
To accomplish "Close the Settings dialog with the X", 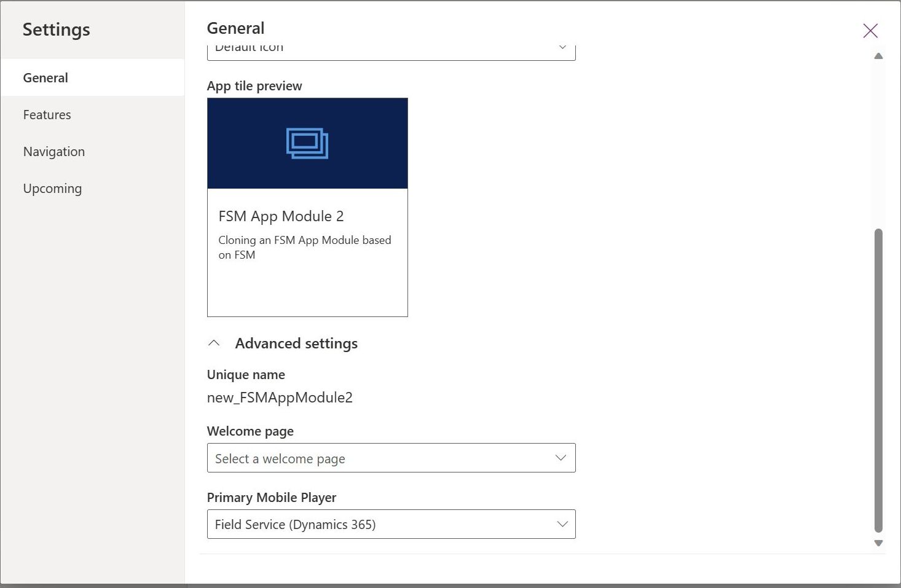I will click(x=870, y=31).
